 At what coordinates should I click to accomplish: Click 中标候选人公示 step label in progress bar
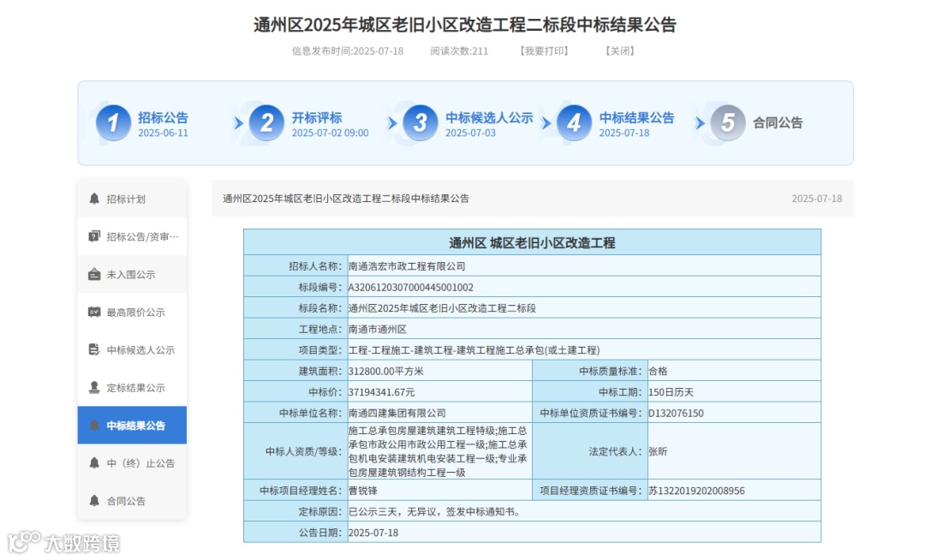click(x=489, y=117)
